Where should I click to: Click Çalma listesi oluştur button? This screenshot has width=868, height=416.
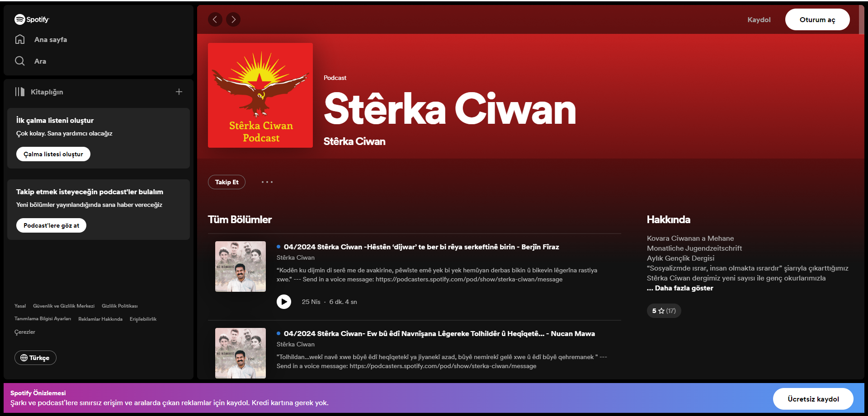(53, 154)
